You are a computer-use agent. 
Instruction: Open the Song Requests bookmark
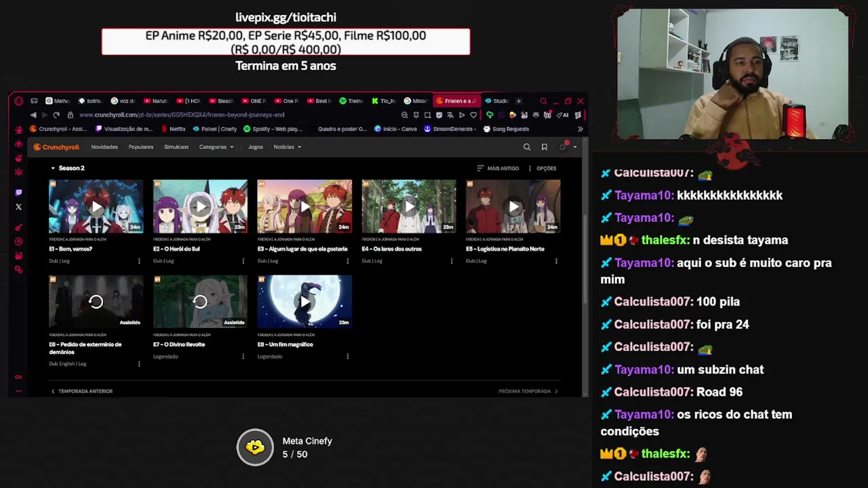click(506, 129)
